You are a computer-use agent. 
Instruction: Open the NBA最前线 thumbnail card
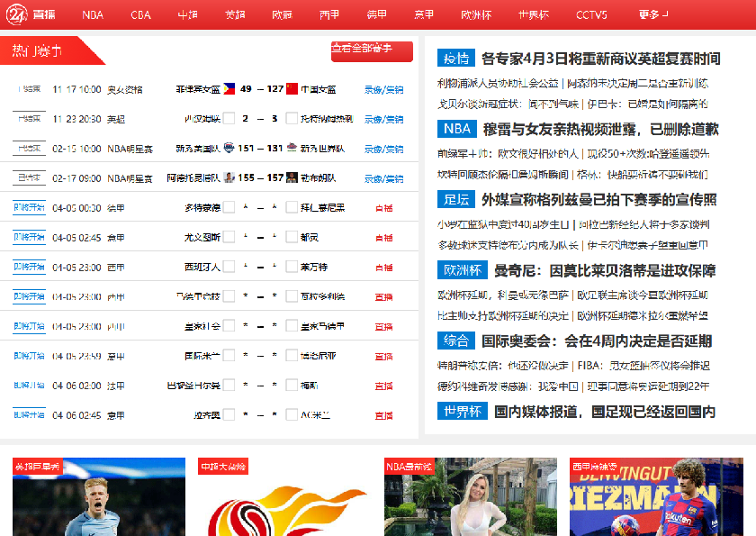click(470, 497)
